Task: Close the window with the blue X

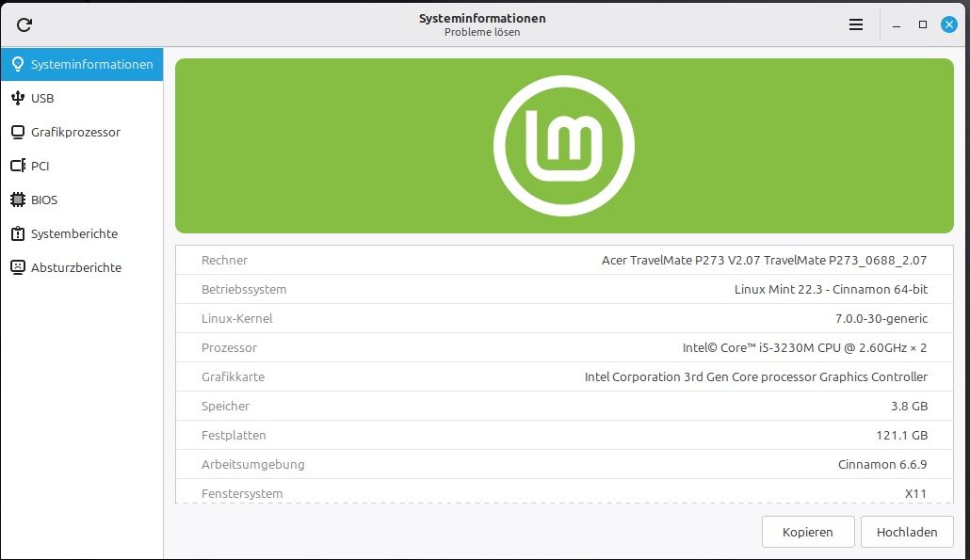Action: coord(949,24)
